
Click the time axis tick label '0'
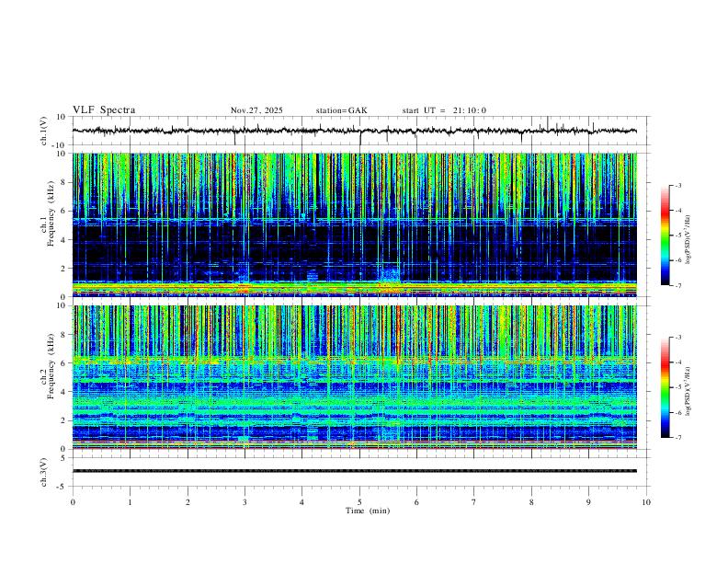(73, 502)
